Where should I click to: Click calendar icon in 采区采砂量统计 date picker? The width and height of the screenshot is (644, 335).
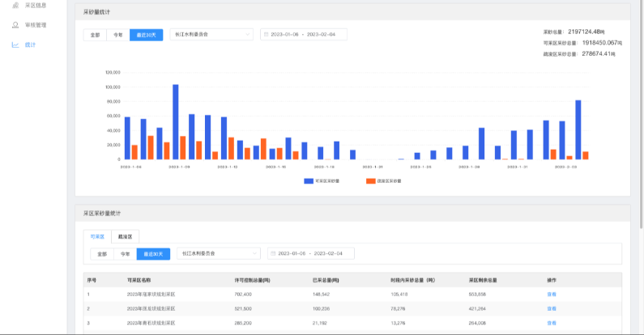click(x=273, y=253)
